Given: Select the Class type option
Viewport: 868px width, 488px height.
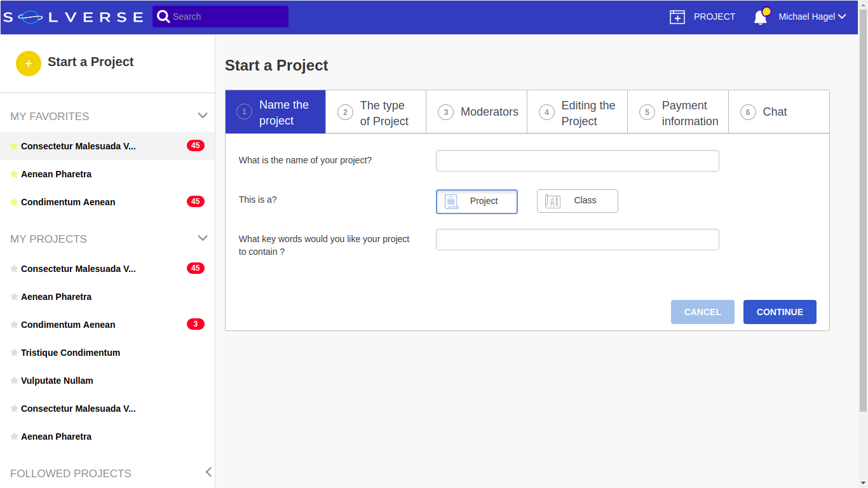Looking at the screenshot, I should 577,201.
